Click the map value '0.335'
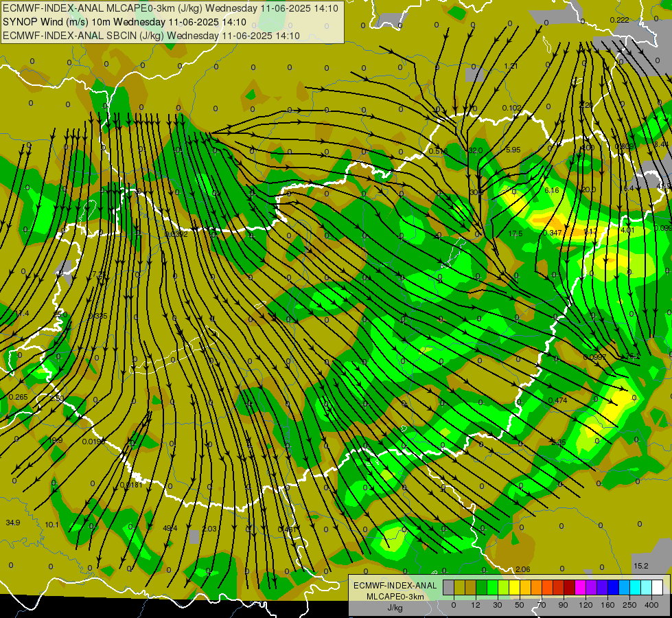672x618 pixels. (x=97, y=316)
